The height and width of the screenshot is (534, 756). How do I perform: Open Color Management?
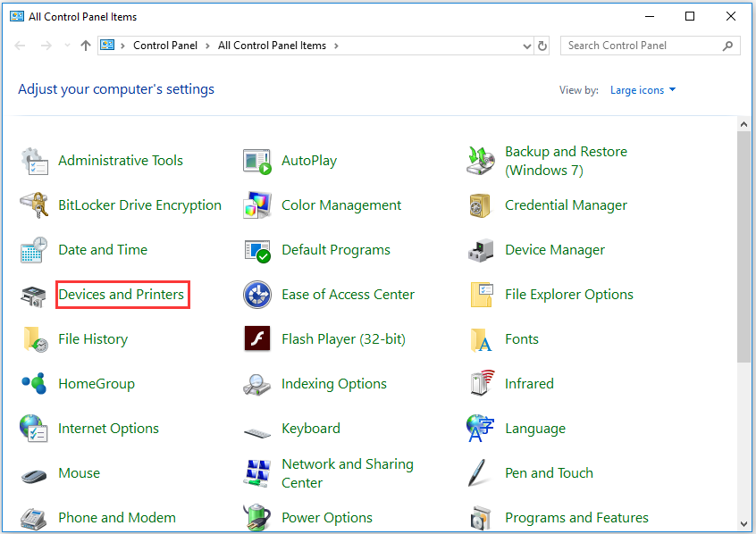[340, 204]
